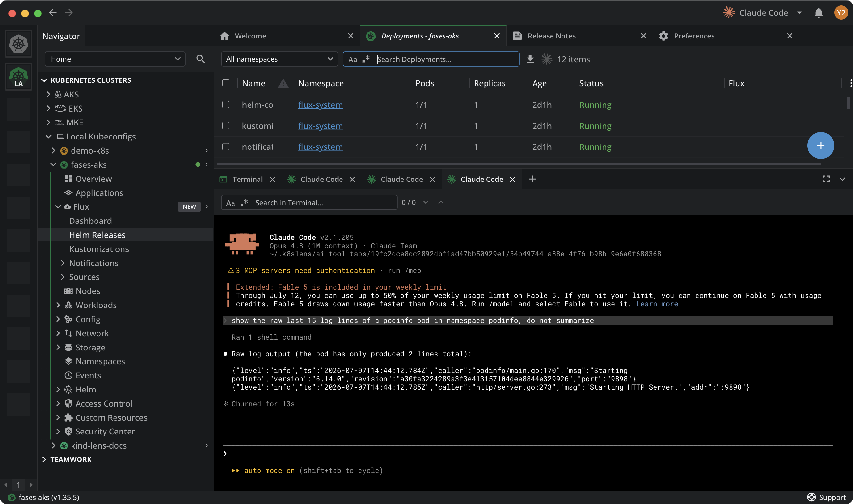The image size is (853, 504).
Task: Click the Claude Code prompt input line
Action: click(528, 454)
